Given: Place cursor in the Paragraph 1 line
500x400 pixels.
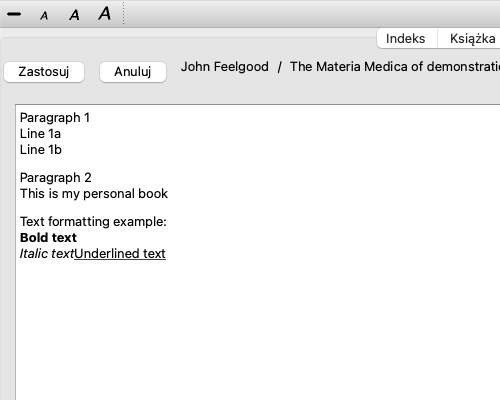Looking at the screenshot, I should [x=55, y=118].
